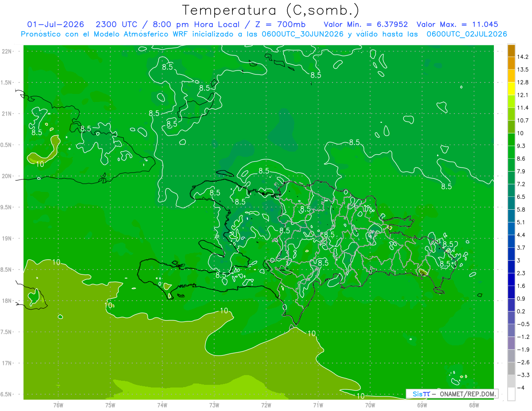Click the "68W" longitude axis label
532x411 pixels.
coord(474,405)
